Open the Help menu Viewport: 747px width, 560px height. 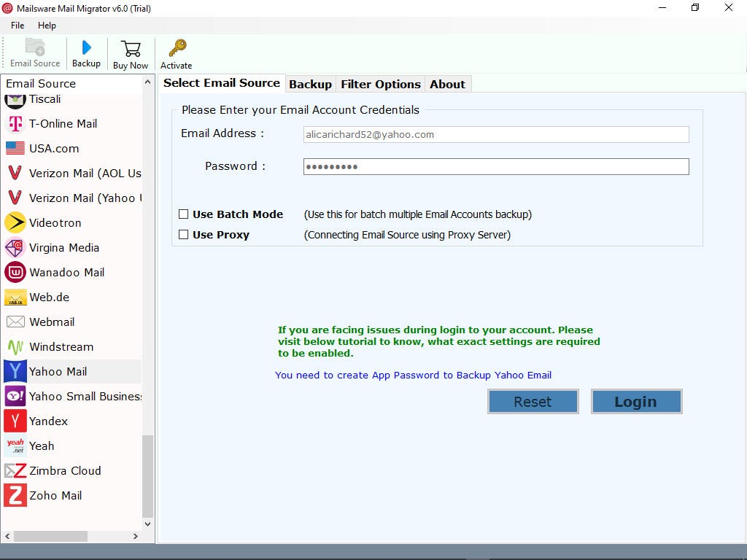[47, 26]
